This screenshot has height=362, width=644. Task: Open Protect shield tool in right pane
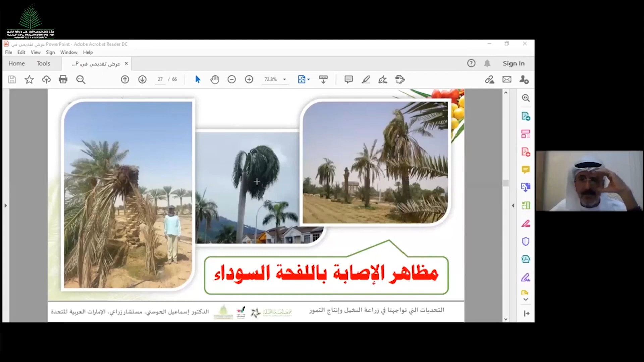point(526,241)
